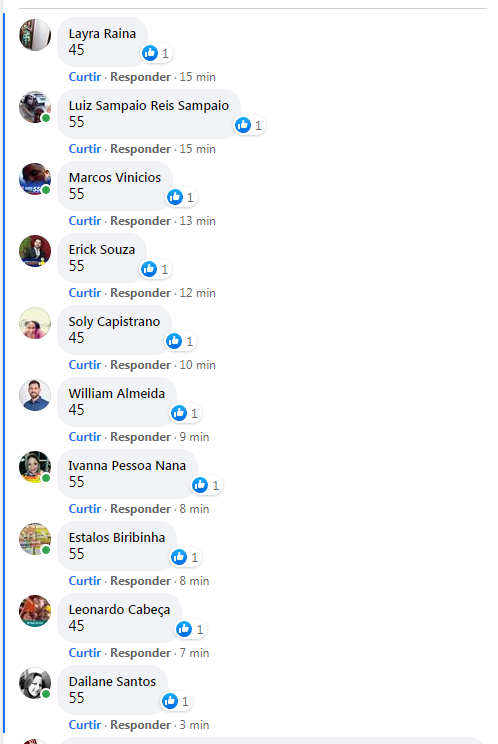Viewport: 498px width, 744px height.
Task: Open the reaction icon on William Almeida's comment
Action: pos(179,413)
